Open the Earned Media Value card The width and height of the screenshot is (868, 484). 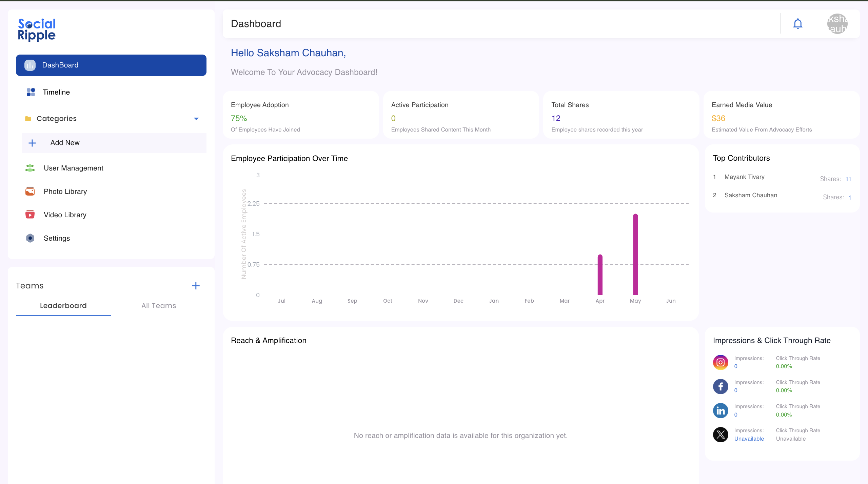[782, 115]
